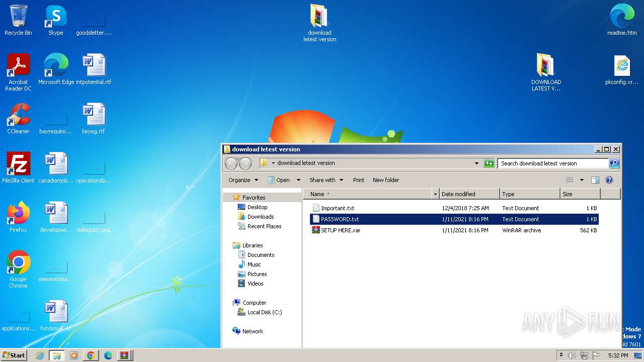
Task: Select the CCleaner desktop icon
Action: tap(18, 119)
